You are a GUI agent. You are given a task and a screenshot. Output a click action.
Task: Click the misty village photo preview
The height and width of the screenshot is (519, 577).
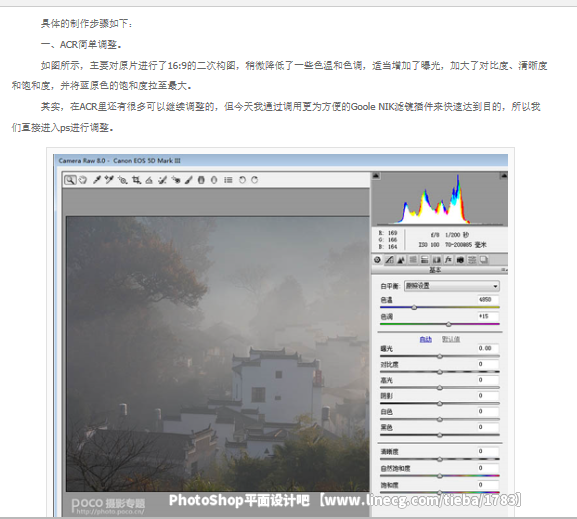(x=217, y=354)
